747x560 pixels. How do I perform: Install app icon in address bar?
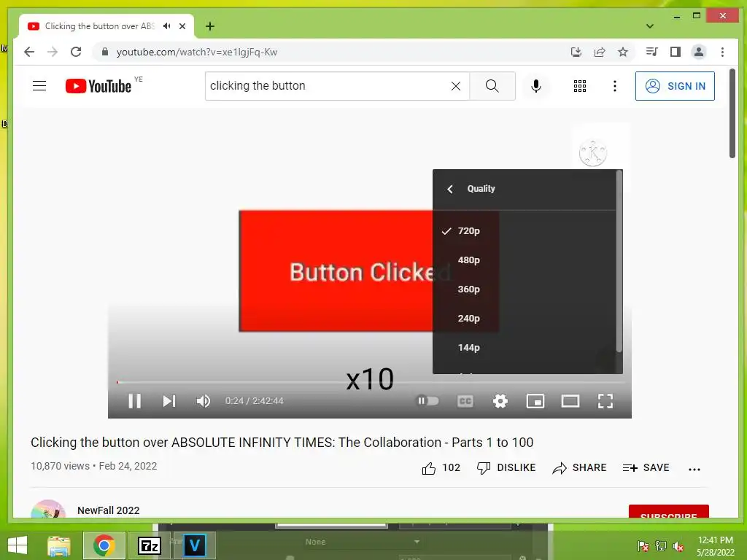tap(576, 52)
